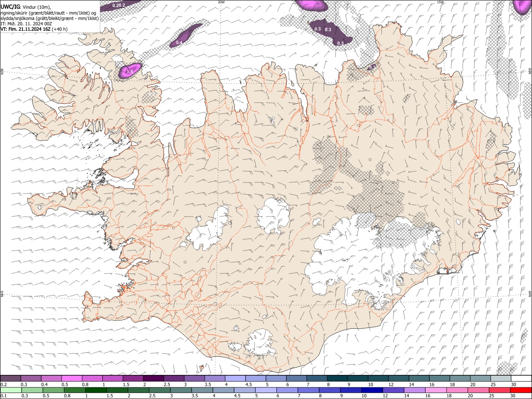This screenshot has height=399, width=532.
Task: Click the 15W longitude label at top
Action: (440, 2)
